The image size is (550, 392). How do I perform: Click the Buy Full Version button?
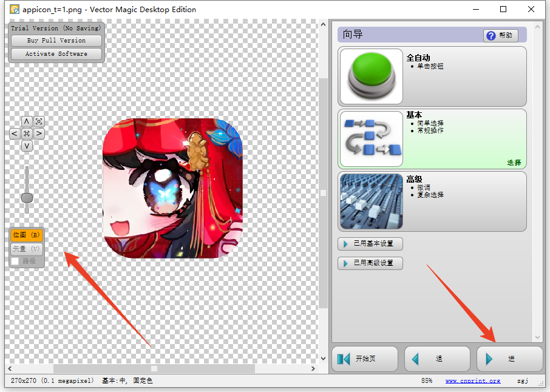[56, 41]
